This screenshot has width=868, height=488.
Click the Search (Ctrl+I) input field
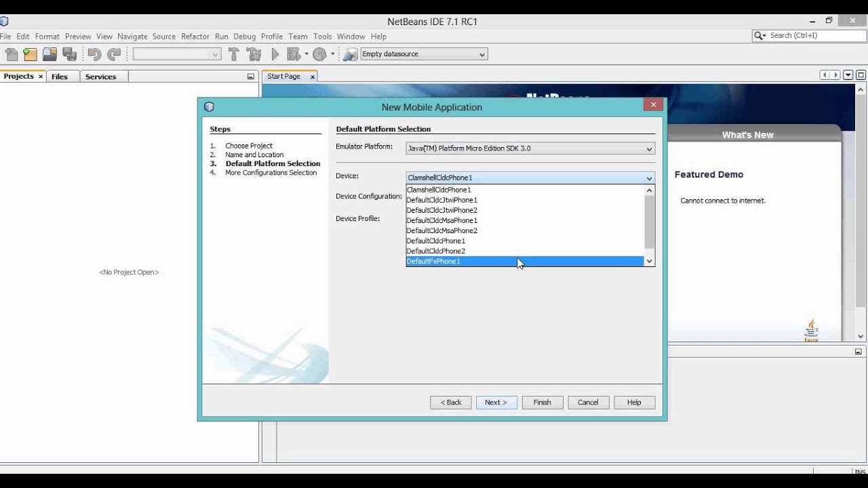click(x=816, y=35)
